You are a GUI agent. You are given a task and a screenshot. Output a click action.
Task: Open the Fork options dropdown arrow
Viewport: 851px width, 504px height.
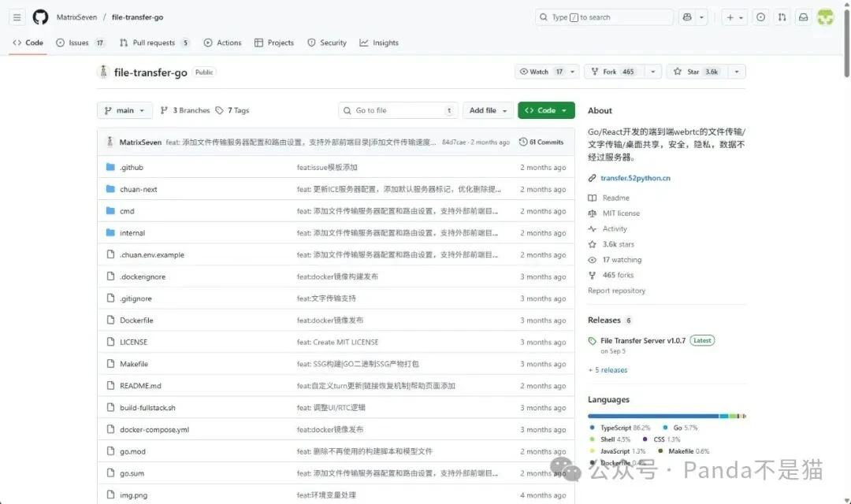tap(652, 72)
